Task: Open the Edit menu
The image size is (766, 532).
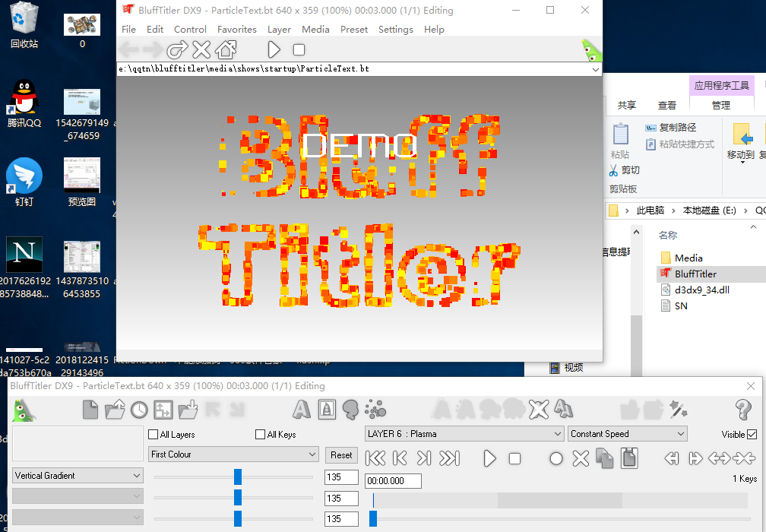Action: [155, 30]
